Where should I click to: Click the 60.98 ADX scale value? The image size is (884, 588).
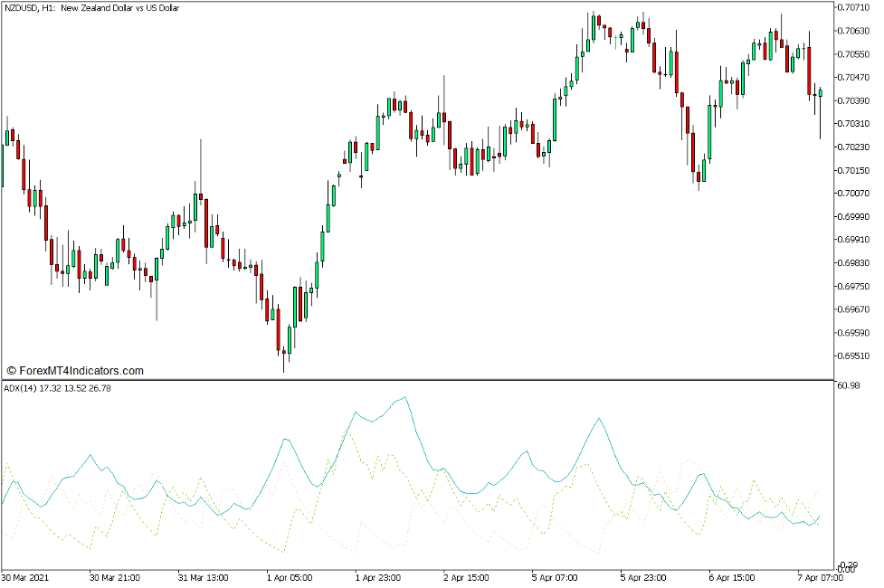click(x=848, y=386)
